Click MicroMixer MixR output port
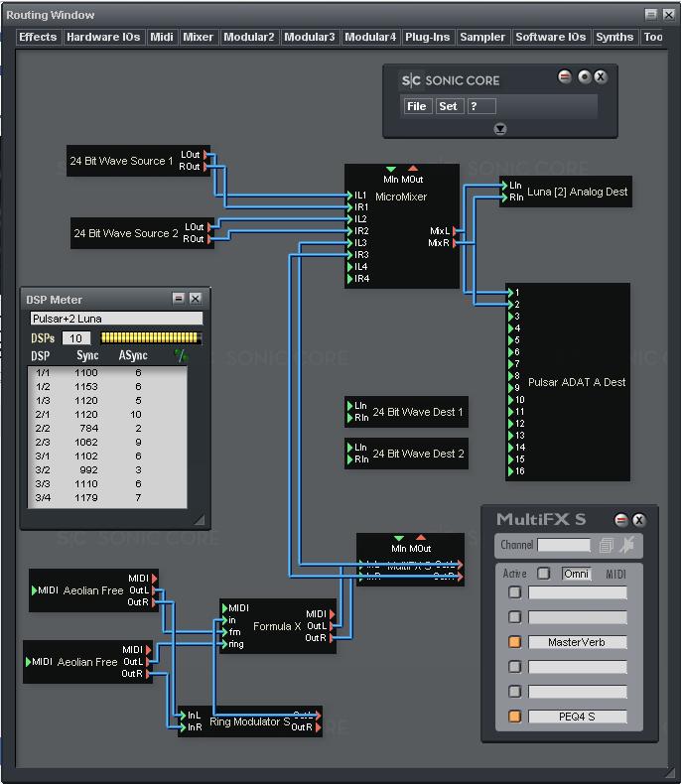 tap(455, 243)
